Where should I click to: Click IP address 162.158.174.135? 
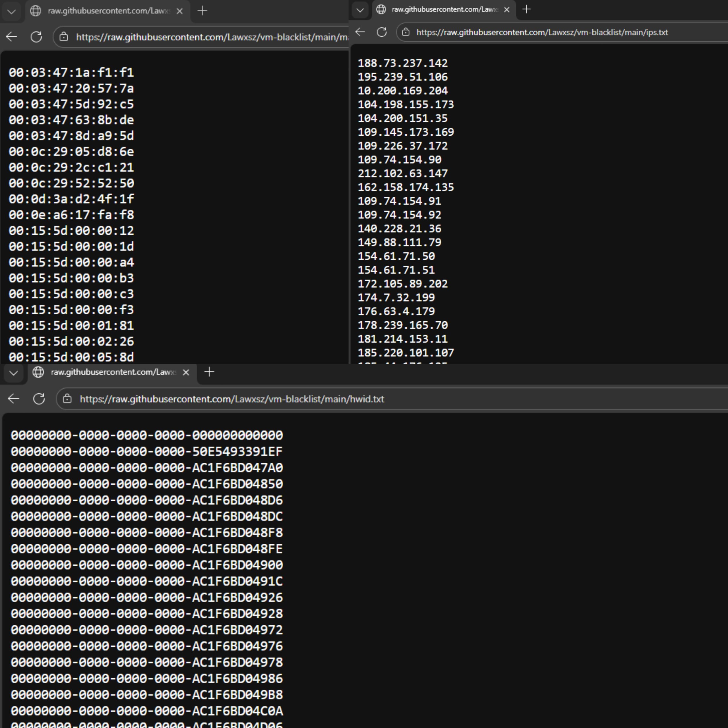(406, 187)
